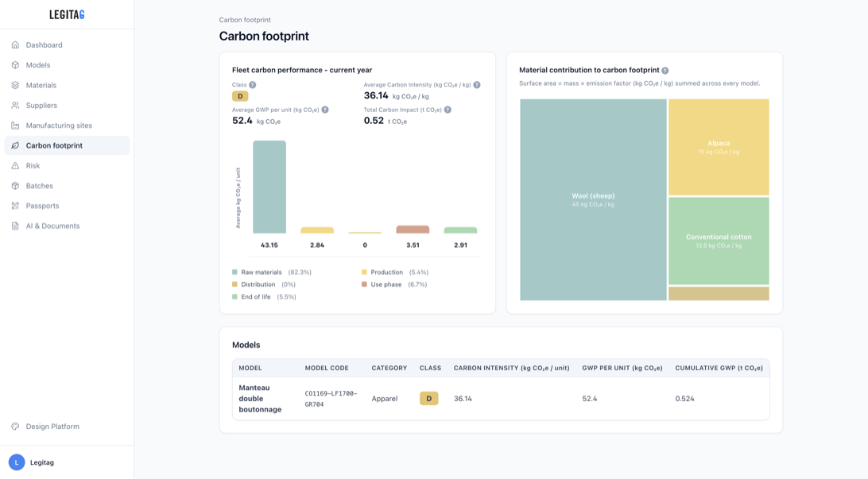The image size is (868, 479).
Task: Click model code C01169-LF1700-GR704
Action: (331, 399)
